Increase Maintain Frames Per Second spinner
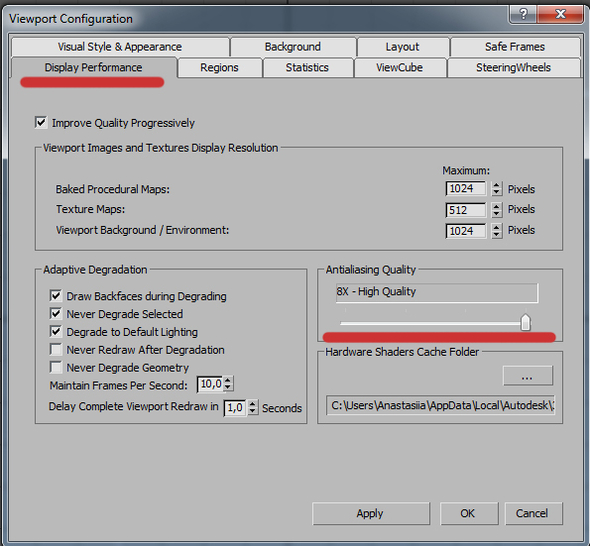Viewport: 590px width, 546px height. pos(228,381)
